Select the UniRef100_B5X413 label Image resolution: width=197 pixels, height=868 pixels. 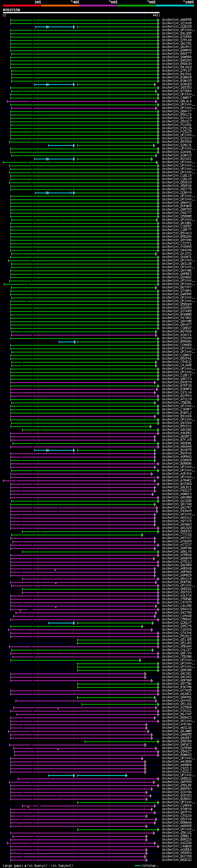point(177,233)
